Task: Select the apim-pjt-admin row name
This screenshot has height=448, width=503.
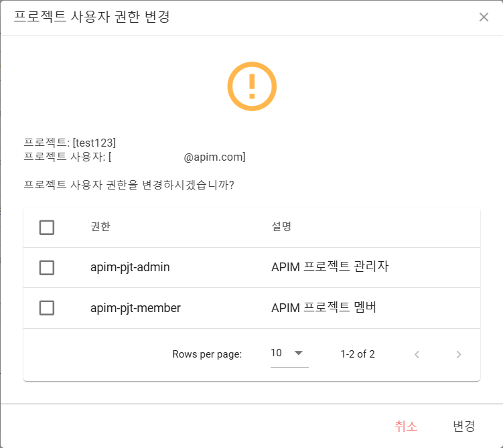Action: [130, 267]
